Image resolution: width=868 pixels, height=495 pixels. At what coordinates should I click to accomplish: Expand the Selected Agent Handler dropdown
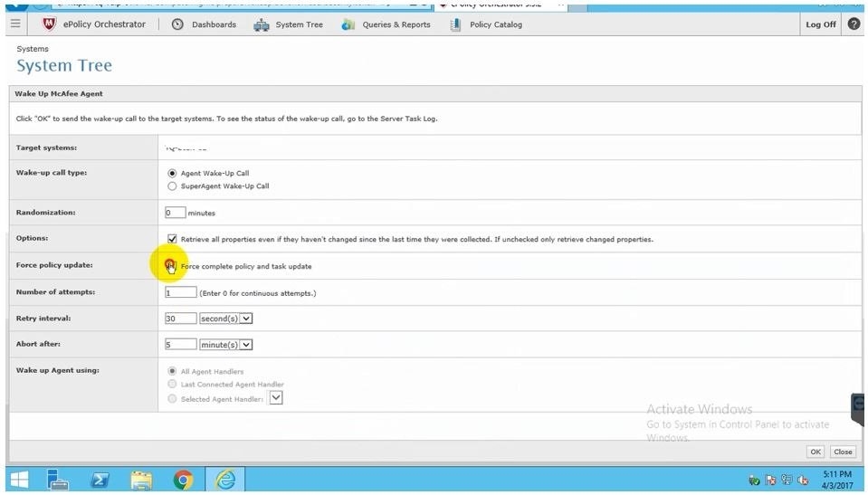(x=276, y=397)
